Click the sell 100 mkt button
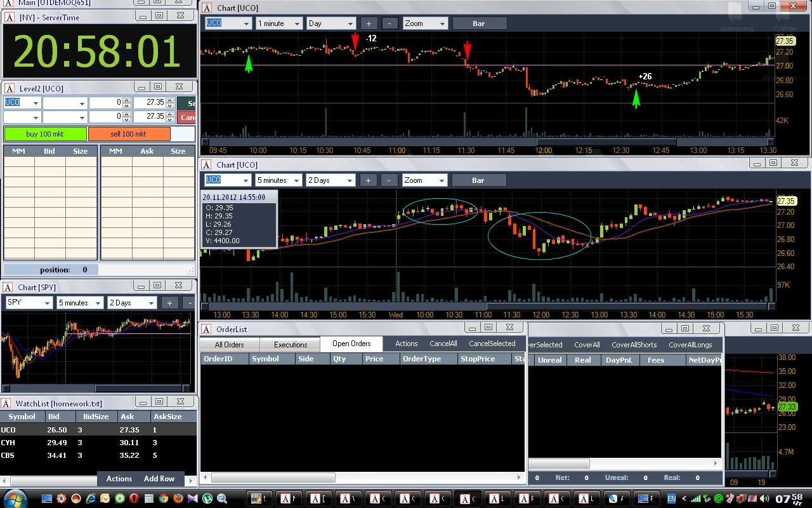 (x=129, y=134)
